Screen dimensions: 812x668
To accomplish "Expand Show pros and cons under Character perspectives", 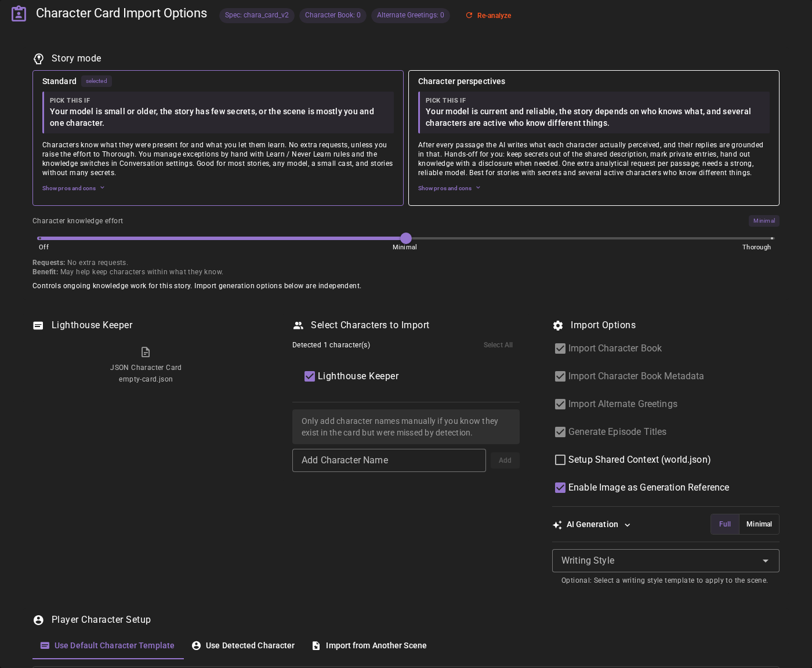I will (449, 188).
